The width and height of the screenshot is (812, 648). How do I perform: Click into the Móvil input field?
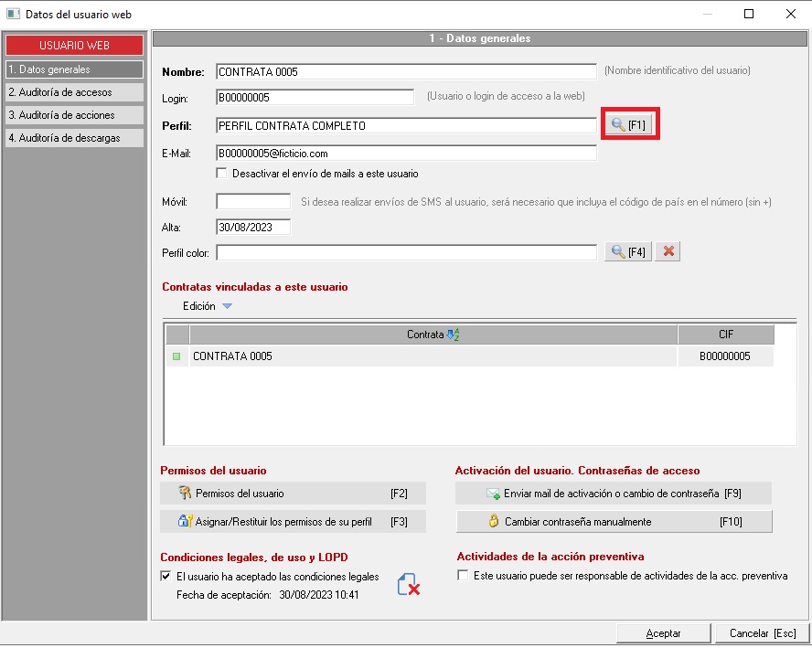pos(253,201)
